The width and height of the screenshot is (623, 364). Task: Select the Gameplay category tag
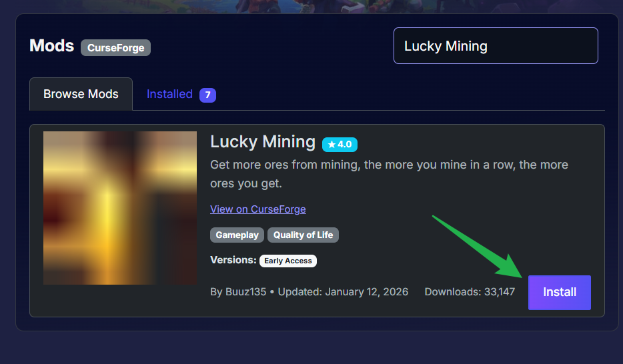click(x=237, y=235)
